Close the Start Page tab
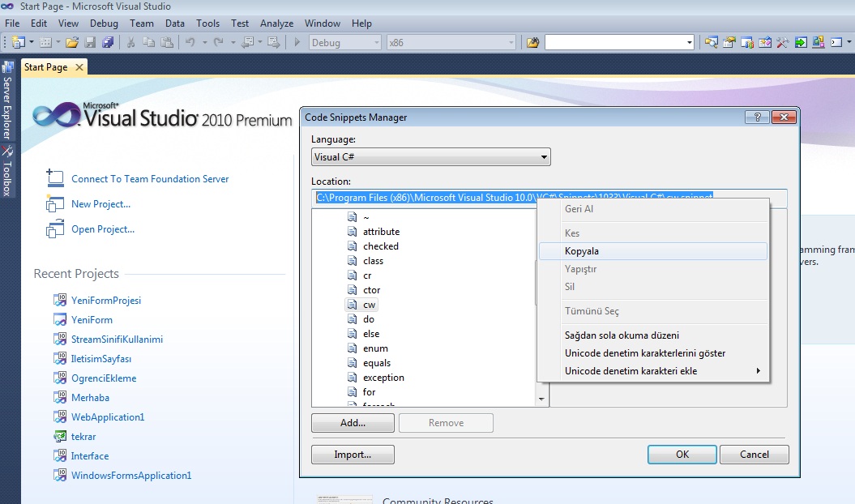 (x=79, y=67)
